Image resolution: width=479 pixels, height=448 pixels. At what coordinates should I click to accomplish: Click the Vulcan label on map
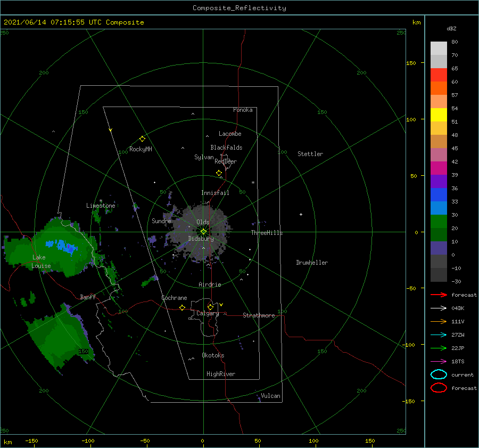point(271,396)
